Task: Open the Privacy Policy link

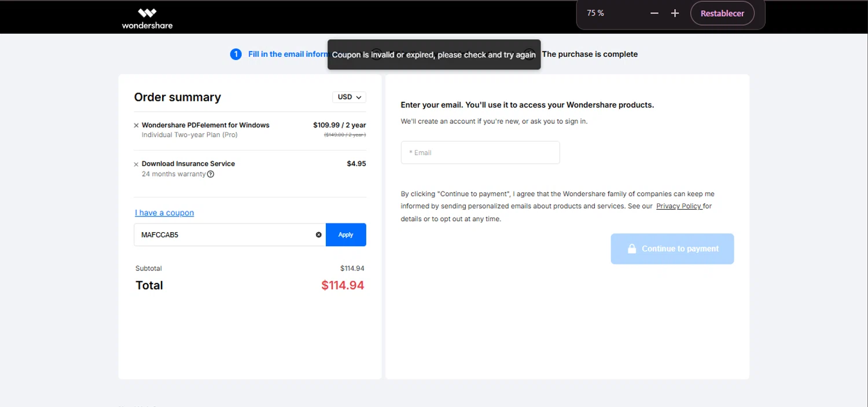Action: 679,206
